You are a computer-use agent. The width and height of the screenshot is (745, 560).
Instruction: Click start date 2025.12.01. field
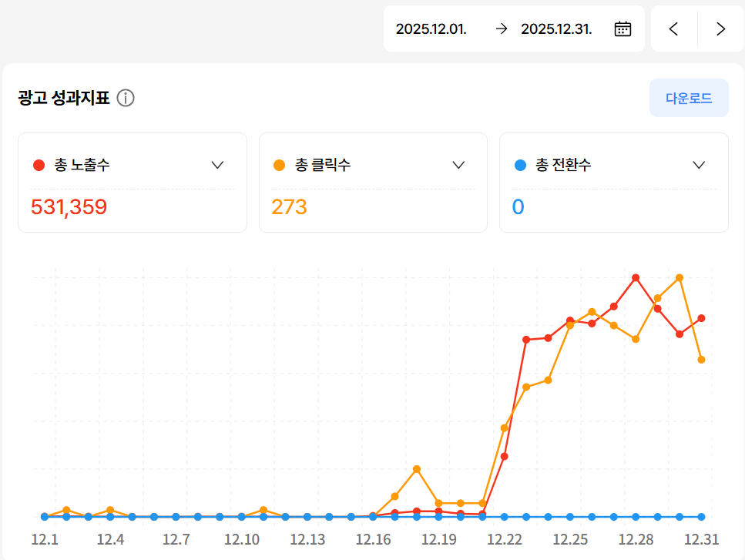pos(431,29)
